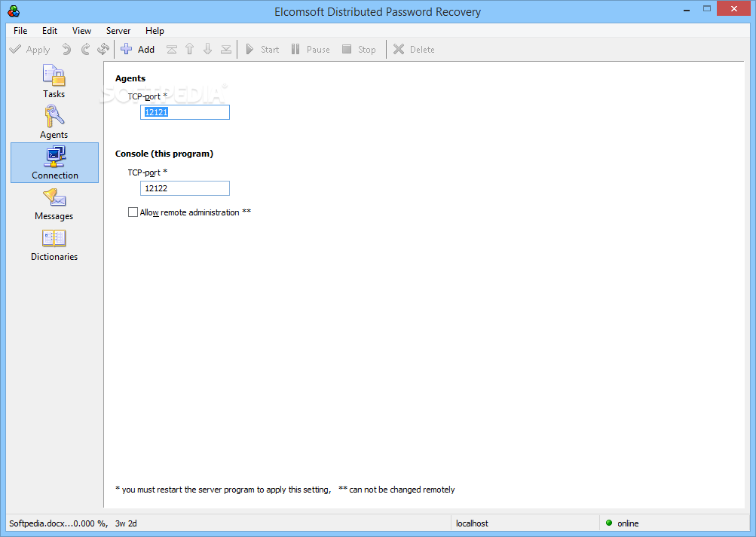
Task: Click the Add plus toolbar button
Action: [138, 50]
